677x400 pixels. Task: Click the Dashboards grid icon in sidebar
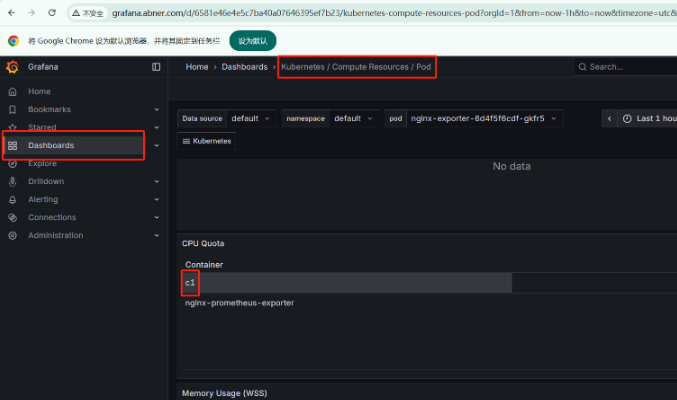tap(13, 146)
